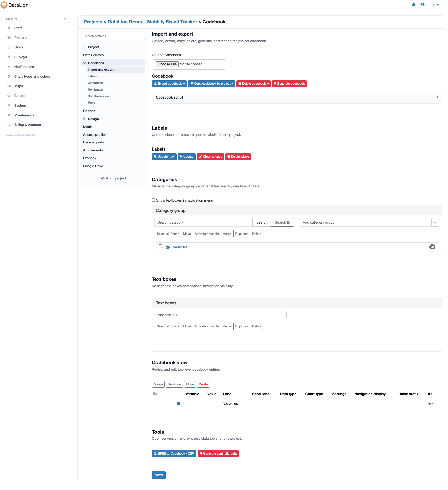Click the DataLion lion logo
This screenshot has height=490, width=448.
click(4, 5)
